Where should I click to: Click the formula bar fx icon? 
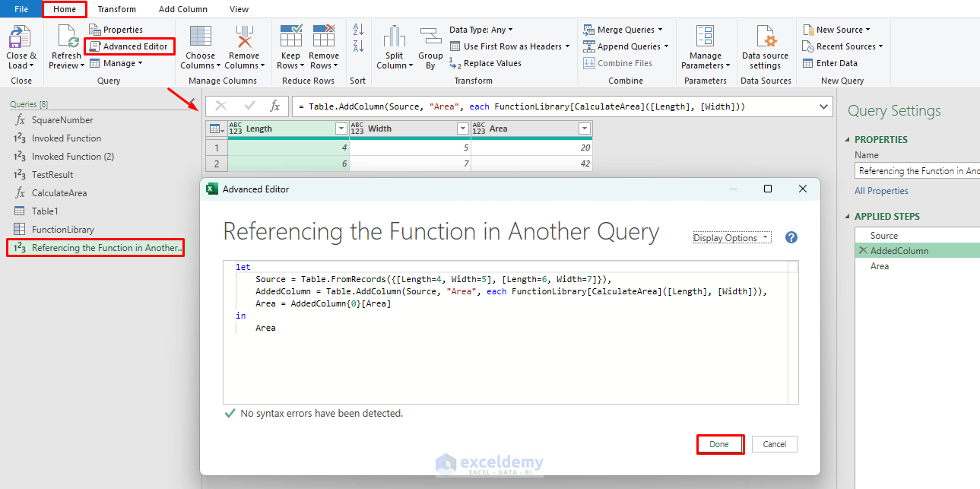(275, 106)
